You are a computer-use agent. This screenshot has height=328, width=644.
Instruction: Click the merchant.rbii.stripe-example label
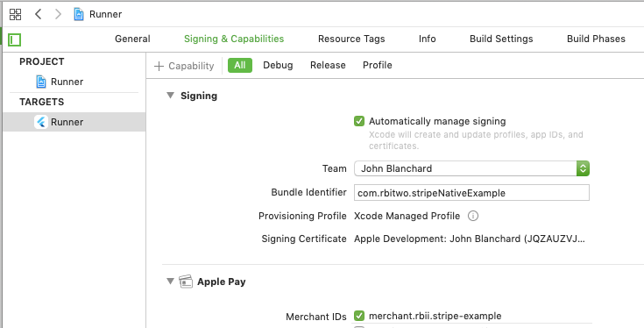435,316
